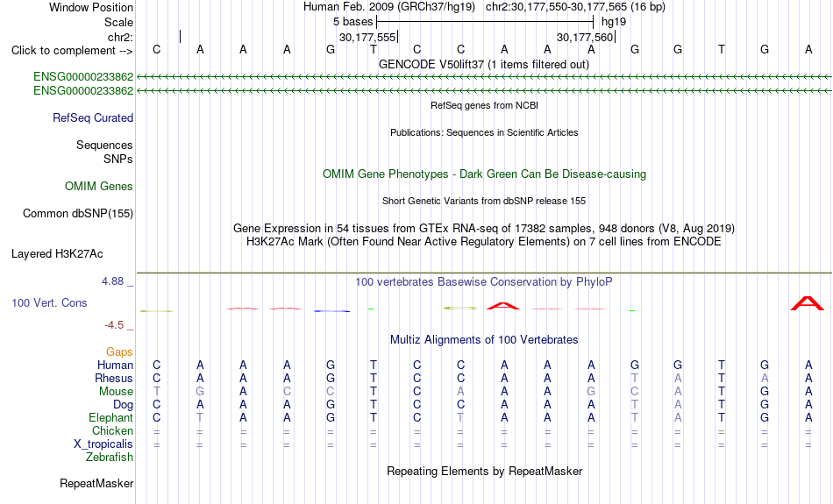Screen dimensions: 833x504
Task: Click the 100 Vert. Cons label
Action: 49,302
